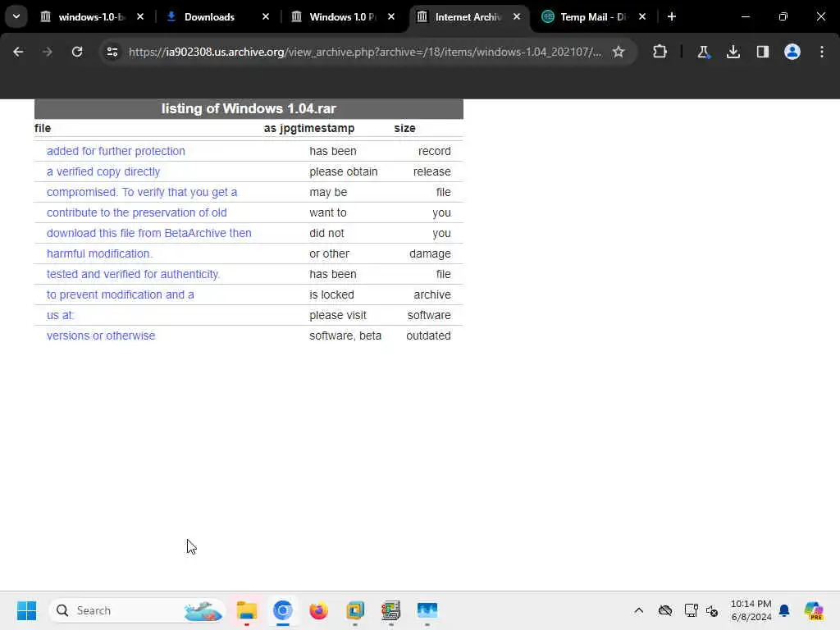840x630 pixels.
Task: Select the Internet Archive tab
Action: 468,16
